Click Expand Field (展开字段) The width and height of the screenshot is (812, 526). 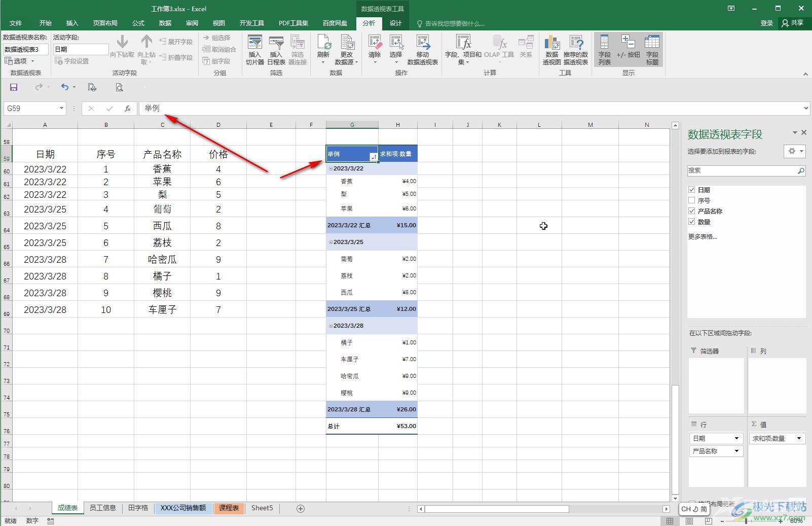point(176,42)
